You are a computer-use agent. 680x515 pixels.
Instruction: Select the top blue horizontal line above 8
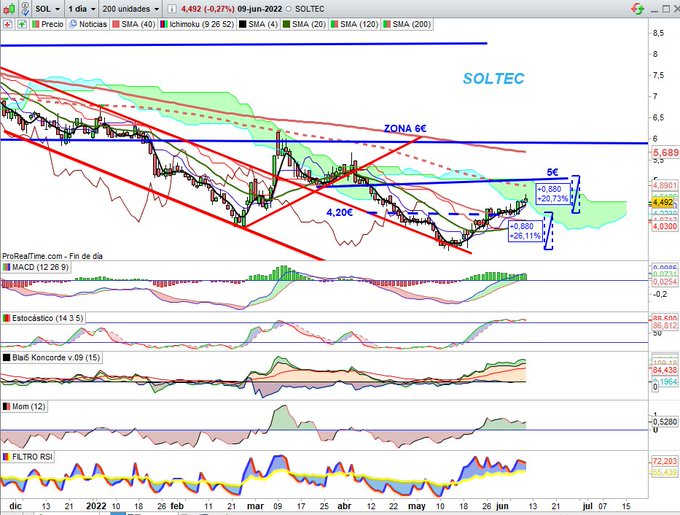coord(244,44)
